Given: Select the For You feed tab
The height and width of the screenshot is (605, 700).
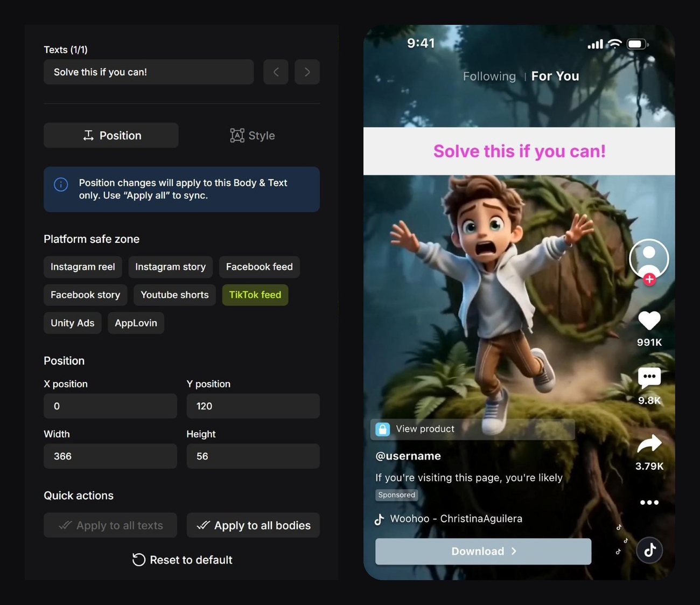Looking at the screenshot, I should point(555,77).
